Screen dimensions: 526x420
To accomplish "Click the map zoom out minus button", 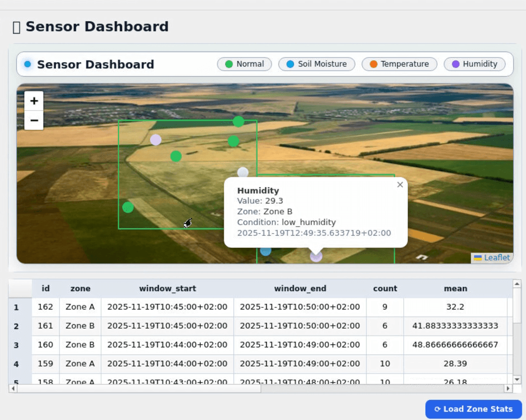I will click(34, 121).
